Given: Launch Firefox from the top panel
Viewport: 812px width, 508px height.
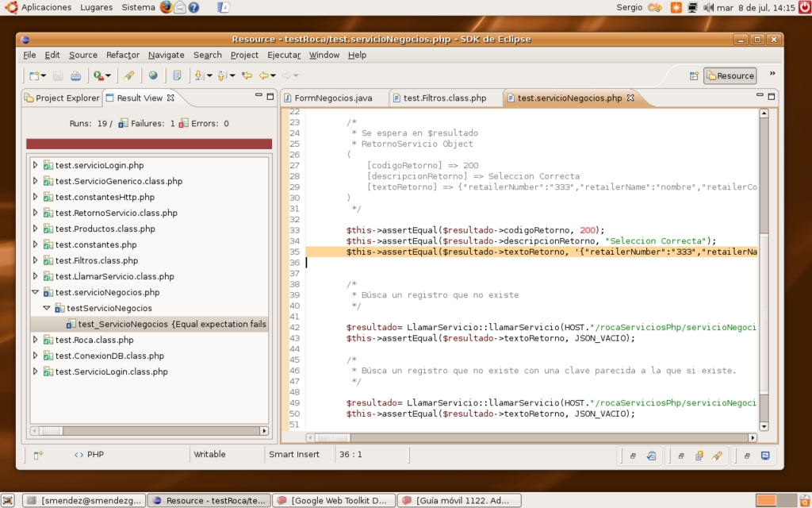Looking at the screenshot, I should click(166, 7).
